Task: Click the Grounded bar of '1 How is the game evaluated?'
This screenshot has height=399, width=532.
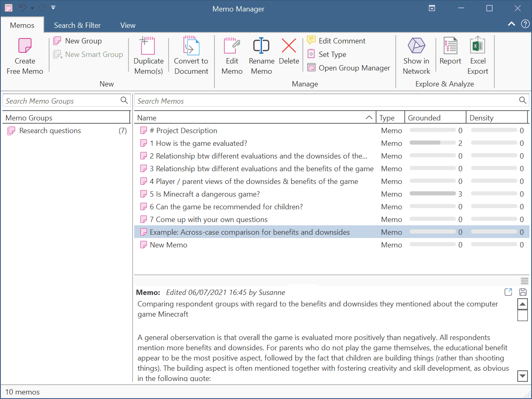Action: pos(433,143)
